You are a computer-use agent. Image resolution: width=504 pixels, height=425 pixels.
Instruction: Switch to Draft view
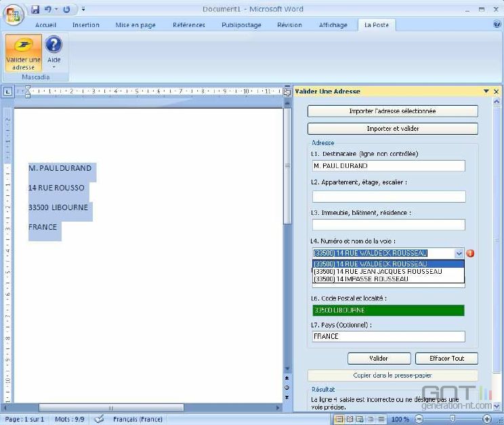point(381,419)
